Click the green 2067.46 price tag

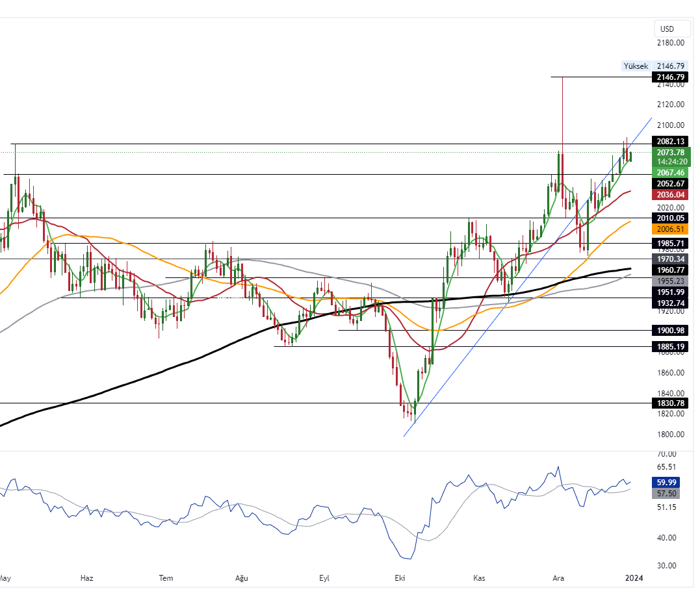[x=669, y=173]
